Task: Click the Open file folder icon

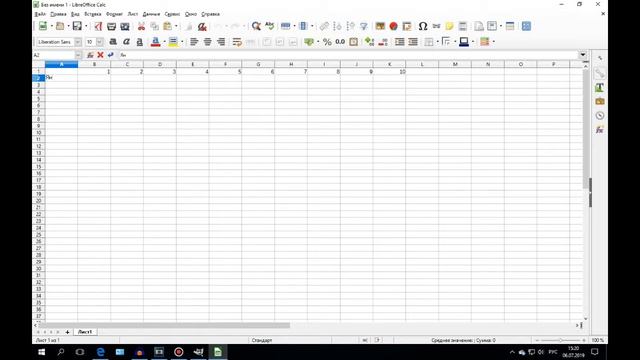Action: (x=60, y=26)
